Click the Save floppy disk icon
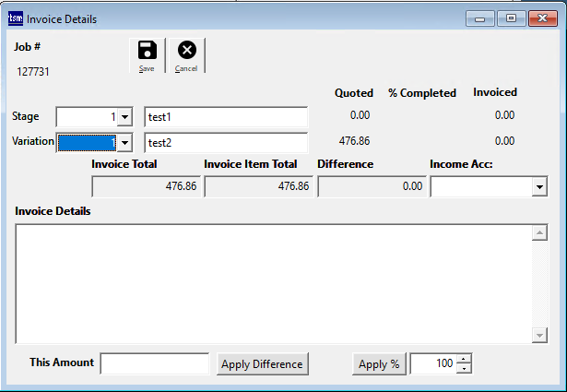The image size is (567, 392). (147, 51)
